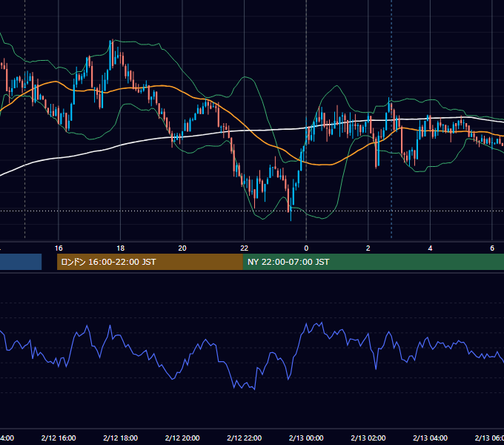Click the 2/12 16:00 date label
The image size is (504, 445).
(59, 438)
